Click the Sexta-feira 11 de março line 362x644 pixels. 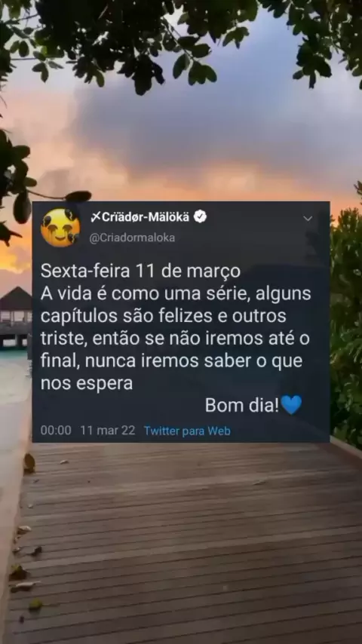click(140, 271)
